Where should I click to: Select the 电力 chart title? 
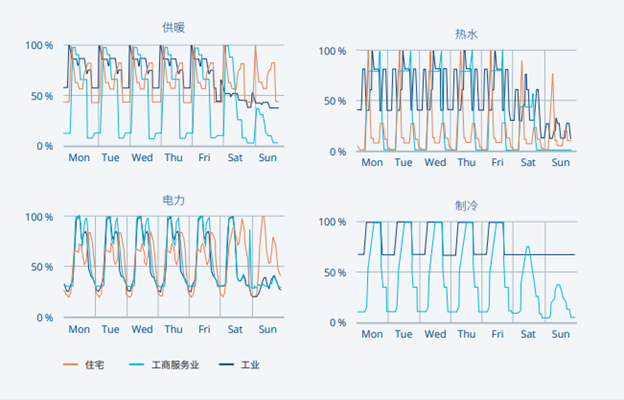(174, 200)
